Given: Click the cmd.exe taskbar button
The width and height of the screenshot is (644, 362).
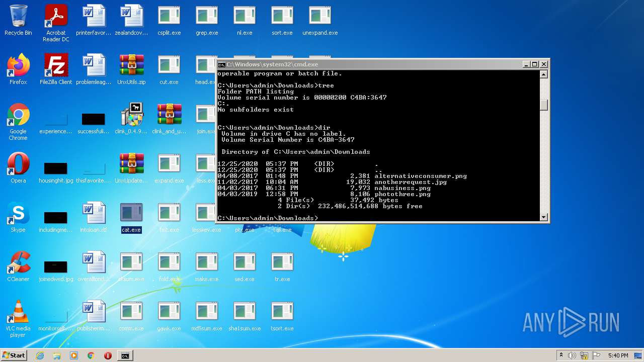Looking at the screenshot, I should pos(125,355).
